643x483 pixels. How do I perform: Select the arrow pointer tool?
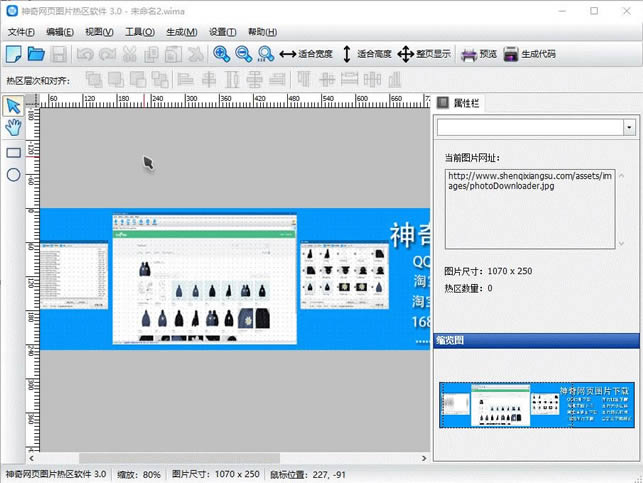14,106
